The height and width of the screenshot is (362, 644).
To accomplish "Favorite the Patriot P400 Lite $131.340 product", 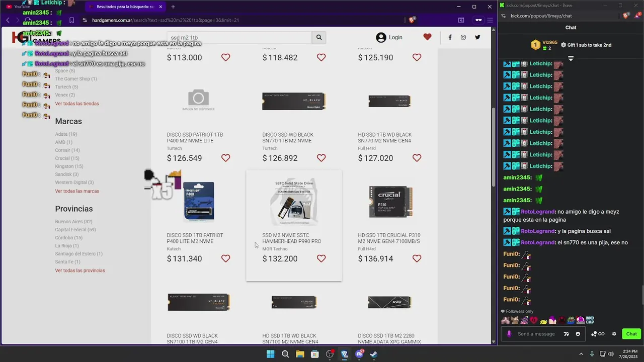I will click(226, 258).
